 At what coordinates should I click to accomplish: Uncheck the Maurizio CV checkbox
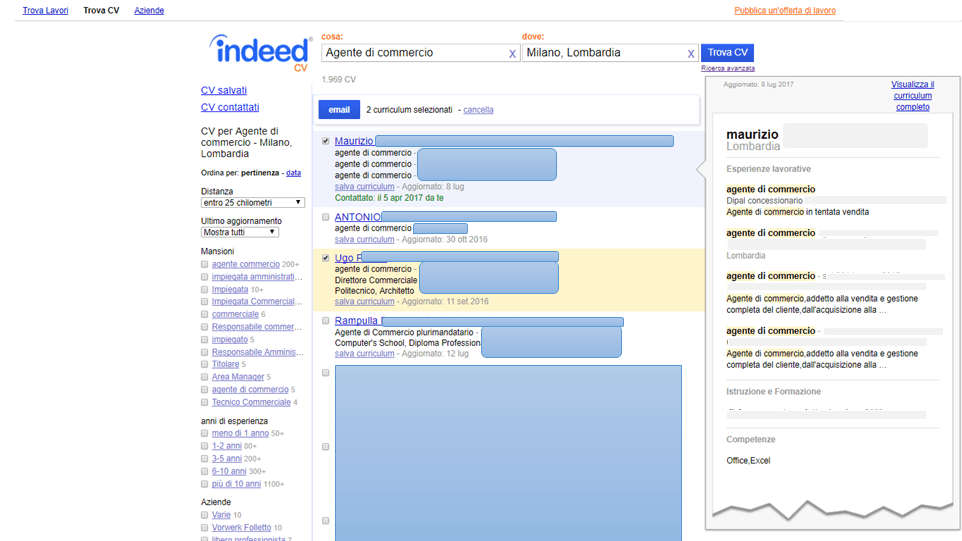326,142
